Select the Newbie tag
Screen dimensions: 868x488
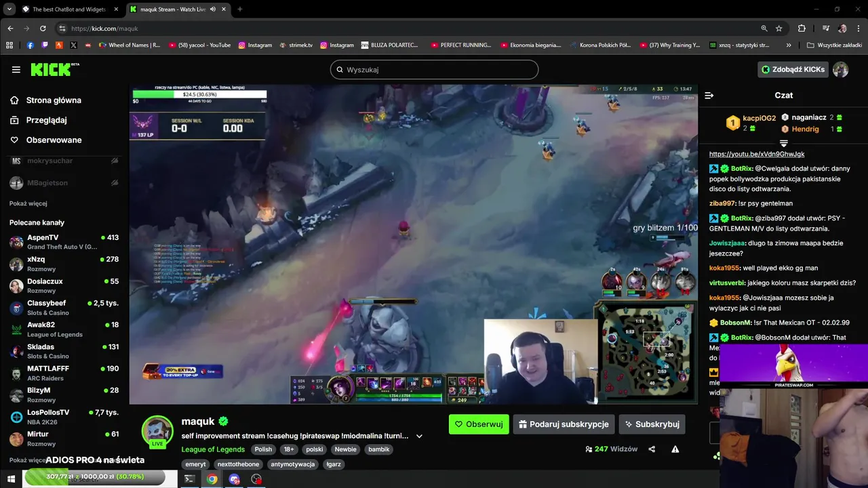(x=345, y=449)
